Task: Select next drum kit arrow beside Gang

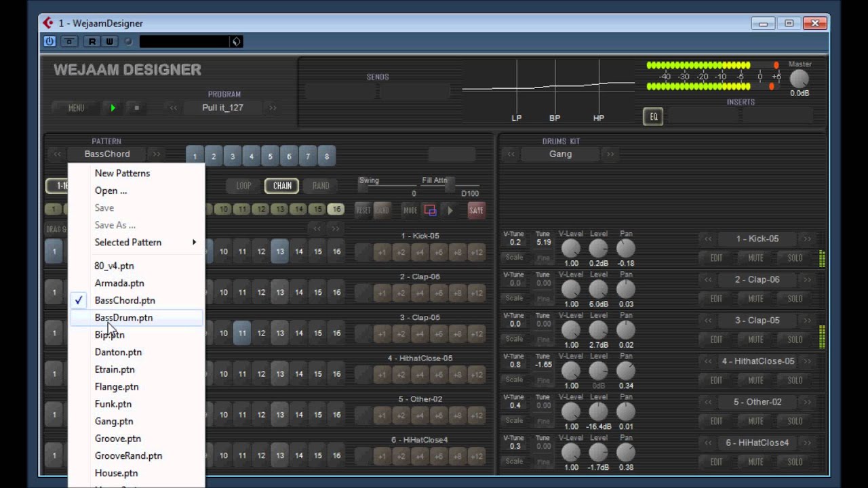Action: coord(610,155)
